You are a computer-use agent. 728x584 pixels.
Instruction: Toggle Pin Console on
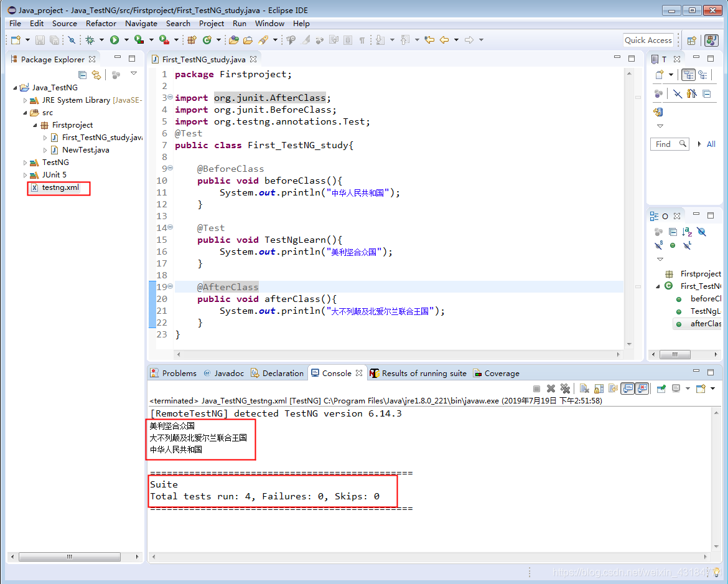[660, 388]
